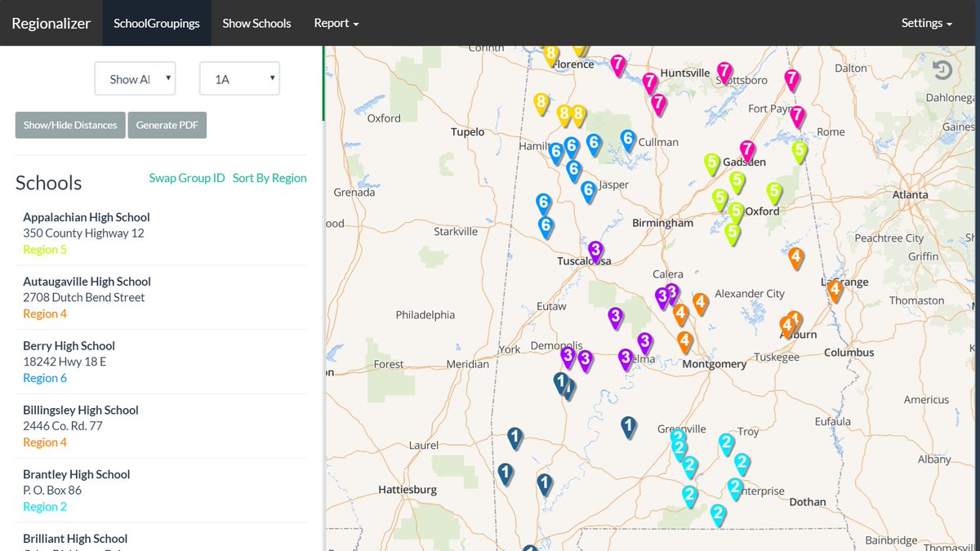The image size is (980, 551).
Task: Select the Region 6 marker beside Cullman
Action: pos(628,140)
